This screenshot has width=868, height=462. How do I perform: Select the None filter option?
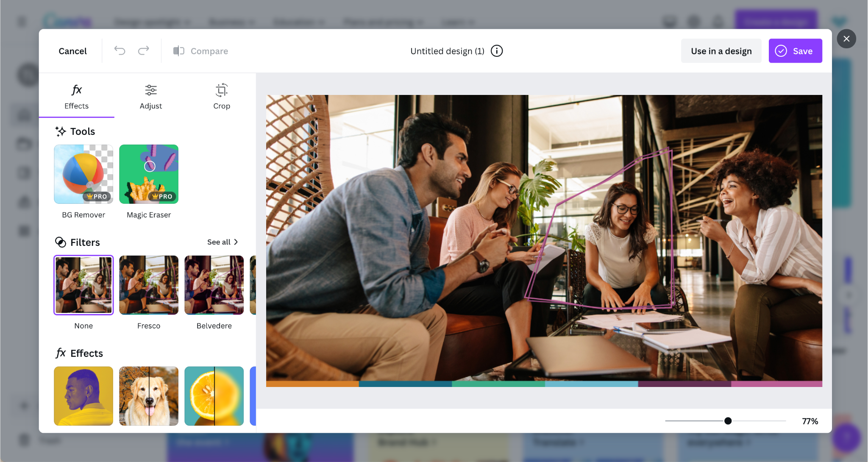point(83,285)
